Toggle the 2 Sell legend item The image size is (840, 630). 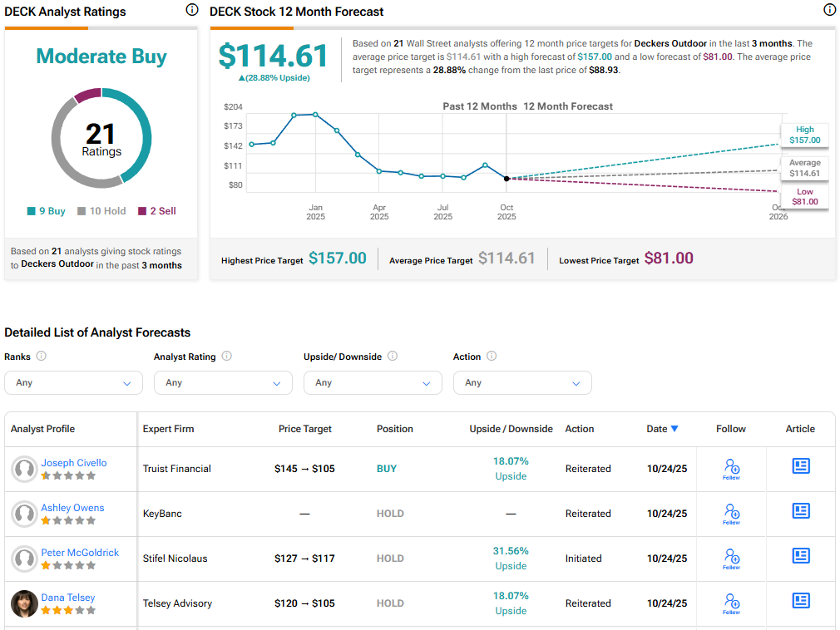(x=157, y=211)
